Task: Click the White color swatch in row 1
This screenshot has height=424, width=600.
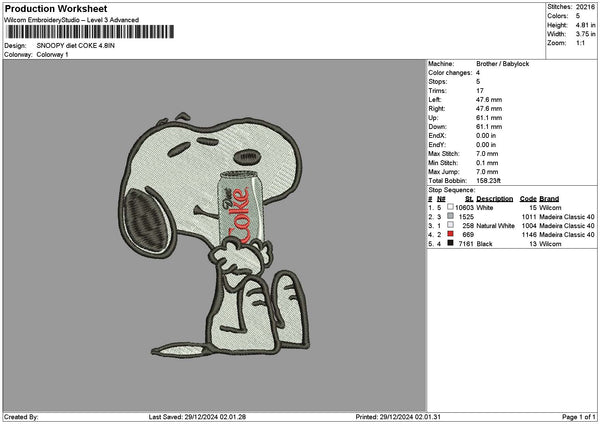Action: point(450,207)
